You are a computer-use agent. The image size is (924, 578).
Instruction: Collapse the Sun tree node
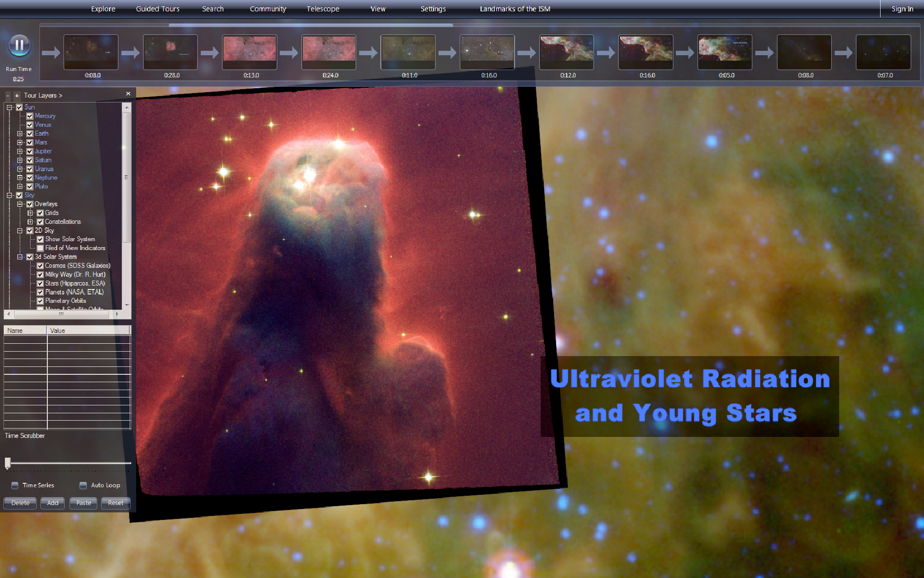pos(9,107)
